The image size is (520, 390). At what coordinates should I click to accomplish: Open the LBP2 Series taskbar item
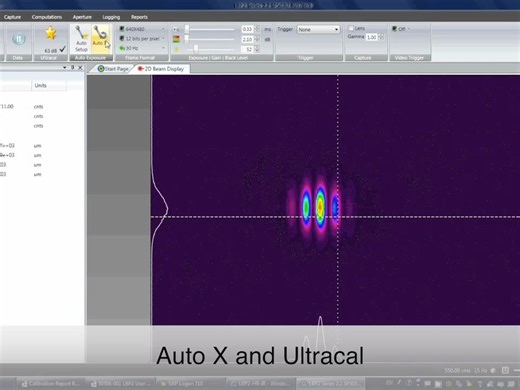pyautogui.click(x=330, y=383)
